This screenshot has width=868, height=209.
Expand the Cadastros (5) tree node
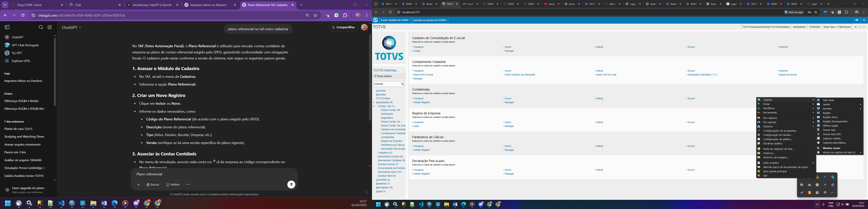point(385,153)
